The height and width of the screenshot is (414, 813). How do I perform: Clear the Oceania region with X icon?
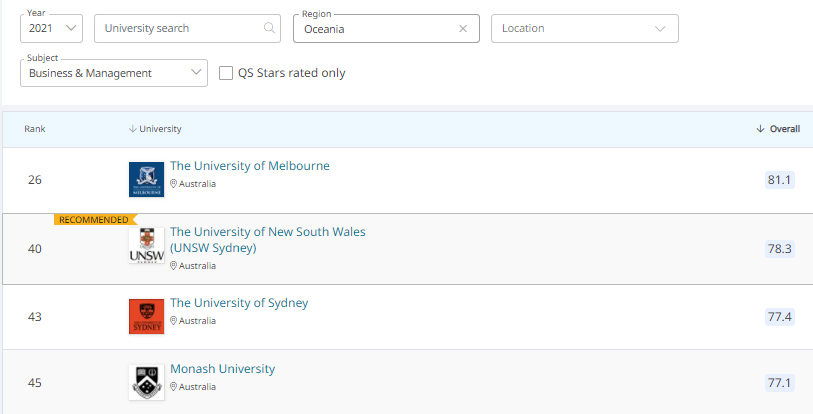462,29
